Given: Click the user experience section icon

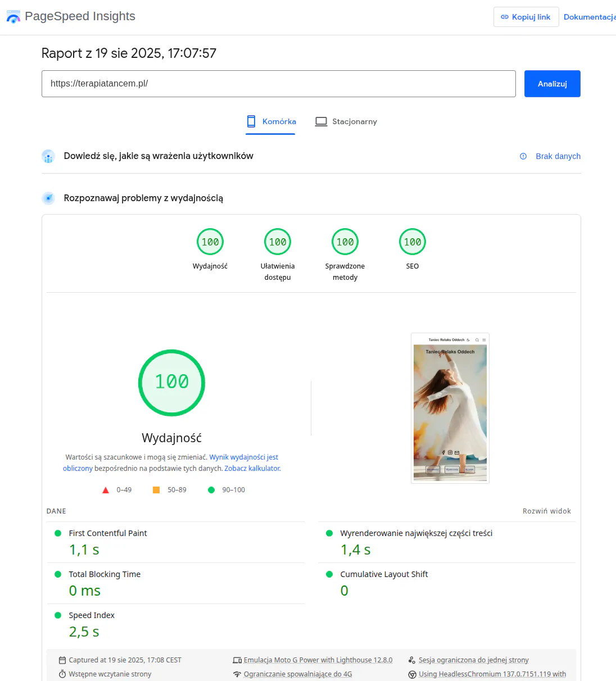Looking at the screenshot, I should [x=48, y=156].
